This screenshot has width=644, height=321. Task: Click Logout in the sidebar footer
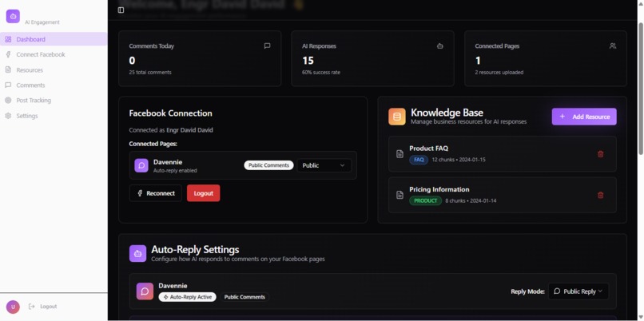point(42,307)
